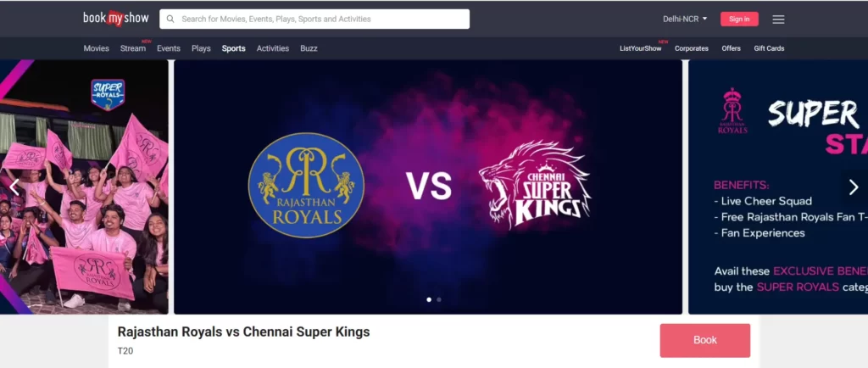Screen dimensions: 868x368
Task: Open the Movies menu item
Action: coord(97,48)
